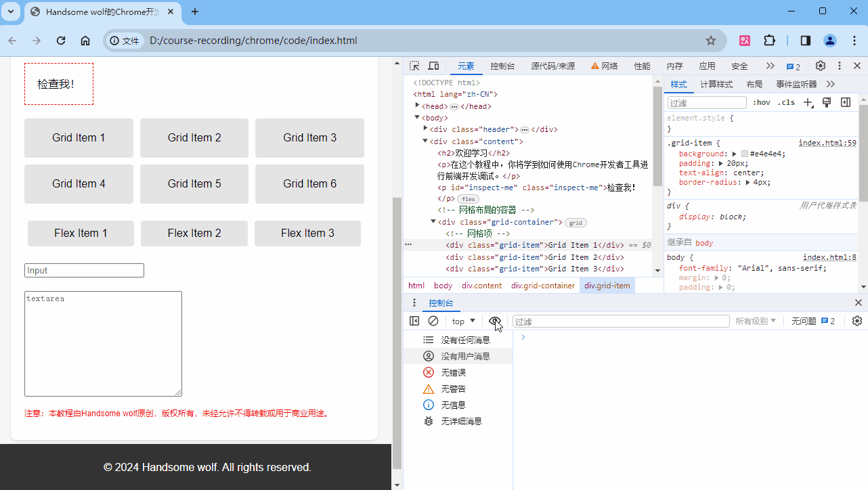Switch to 事件监听器 tab
This screenshot has width=868, height=490.
click(x=796, y=85)
